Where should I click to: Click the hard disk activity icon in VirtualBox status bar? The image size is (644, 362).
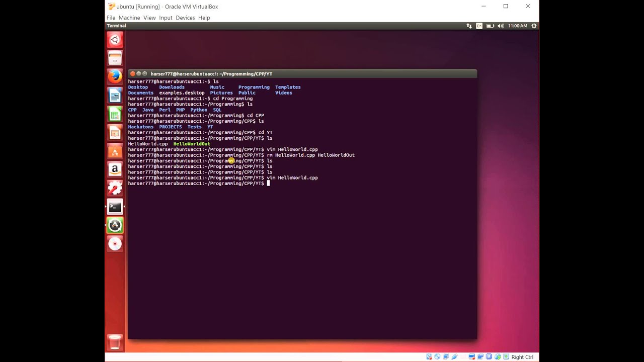pos(429,357)
